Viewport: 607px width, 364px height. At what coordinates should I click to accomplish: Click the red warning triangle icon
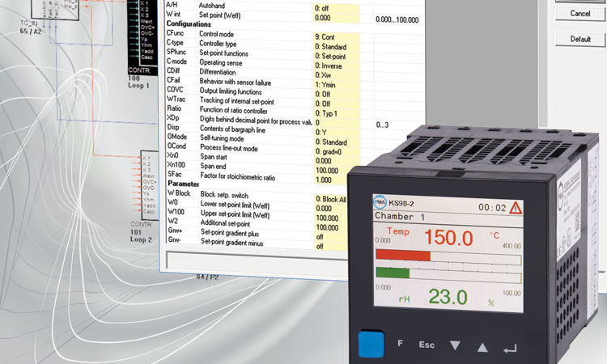(516, 208)
